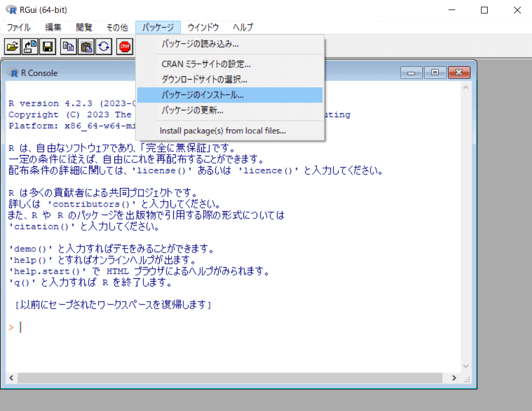Screen dimensions: 532x411
Task: Click the console prompt input line
Action: (x=233, y=328)
